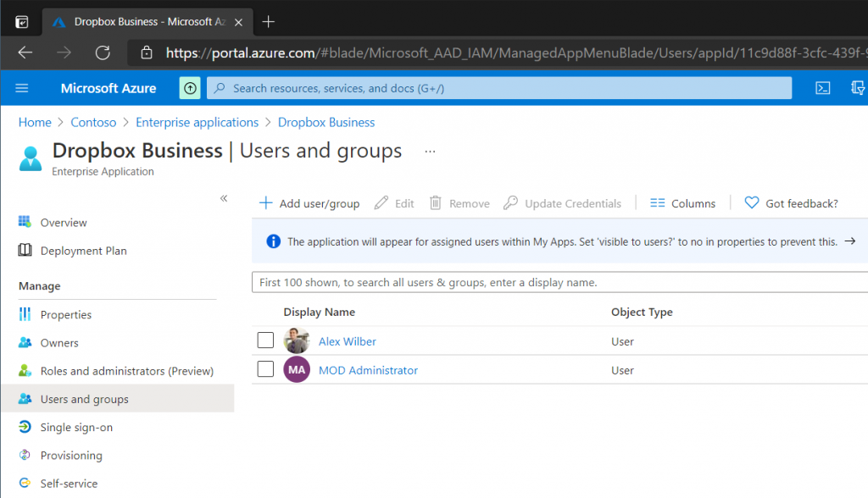Click the tab actions icon in the title bar

pos(22,22)
